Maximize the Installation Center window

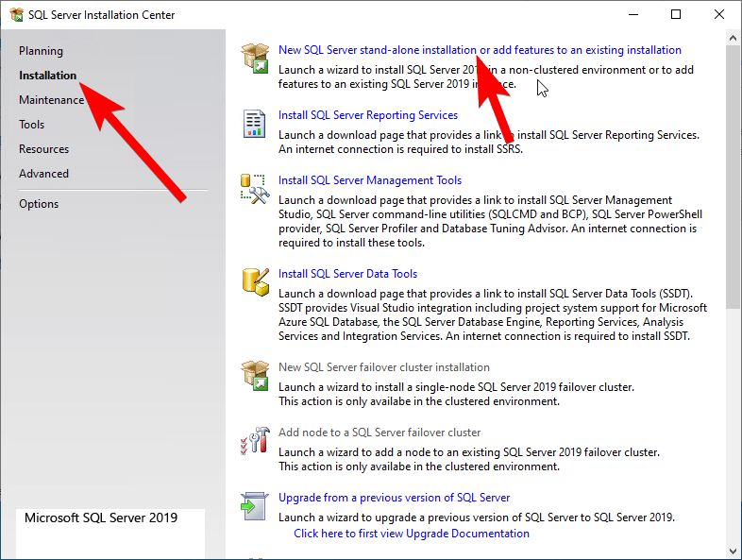676,15
